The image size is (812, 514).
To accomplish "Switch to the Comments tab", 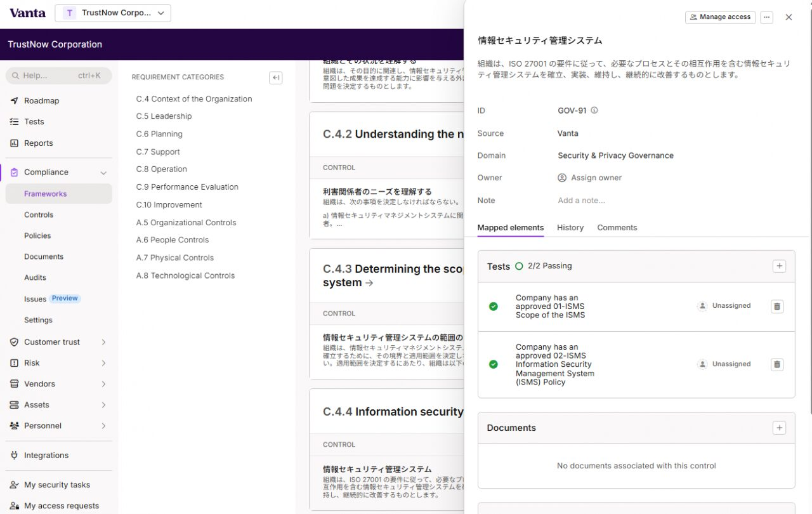I will (x=617, y=228).
